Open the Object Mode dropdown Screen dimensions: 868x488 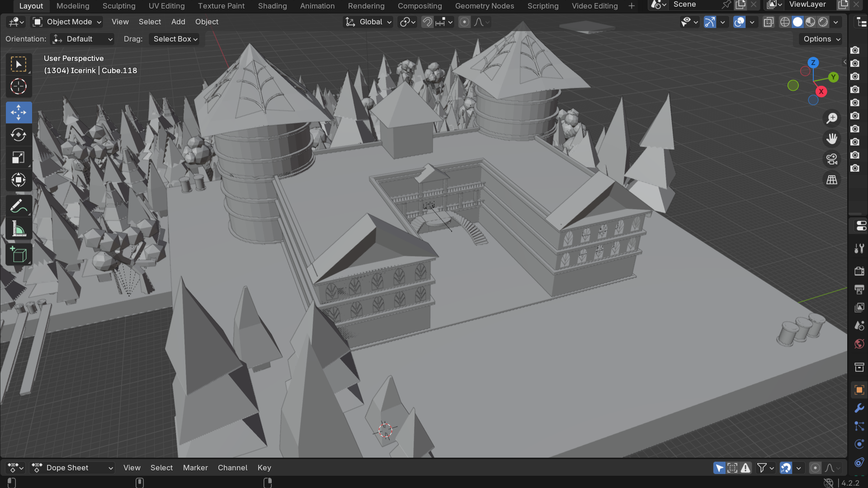click(68, 22)
